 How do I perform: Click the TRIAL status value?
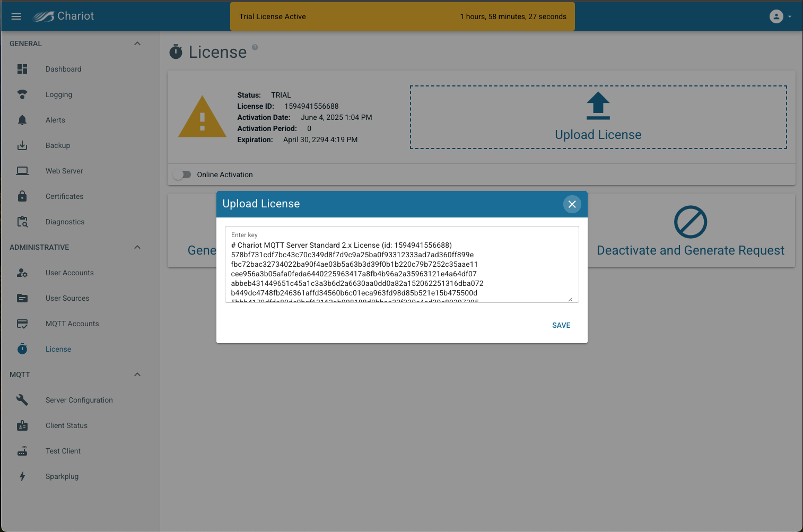coord(281,95)
